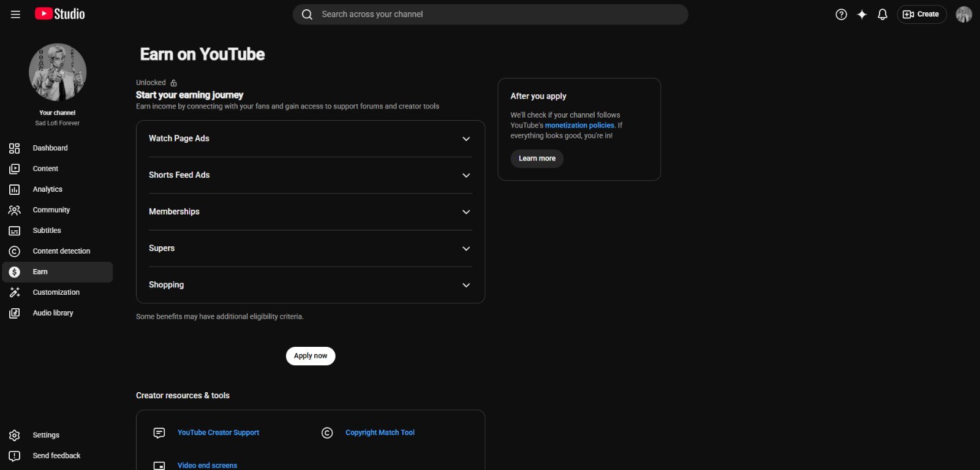Image resolution: width=980 pixels, height=470 pixels.
Task: Click the Learn more button
Action: (x=537, y=159)
